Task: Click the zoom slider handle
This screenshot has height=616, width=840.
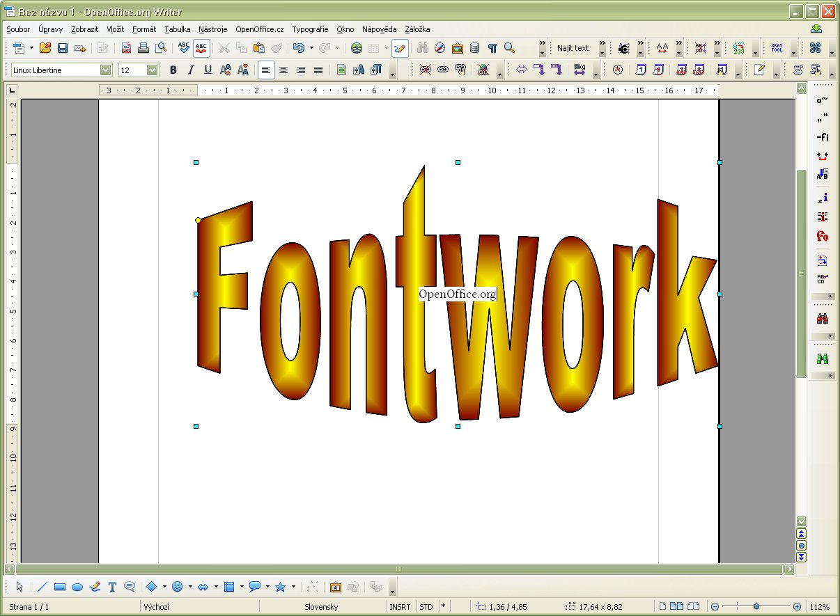Action: (x=756, y=607)
